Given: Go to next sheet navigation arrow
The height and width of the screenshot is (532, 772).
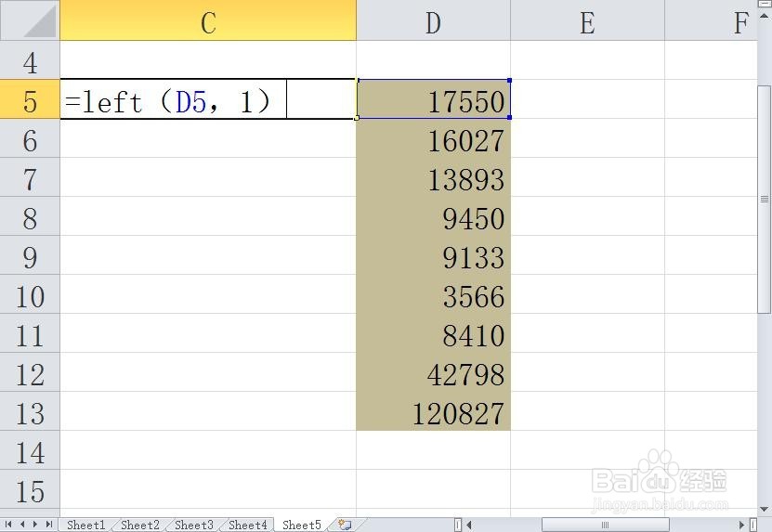Looking at the screenshot, I should [35, 525].
